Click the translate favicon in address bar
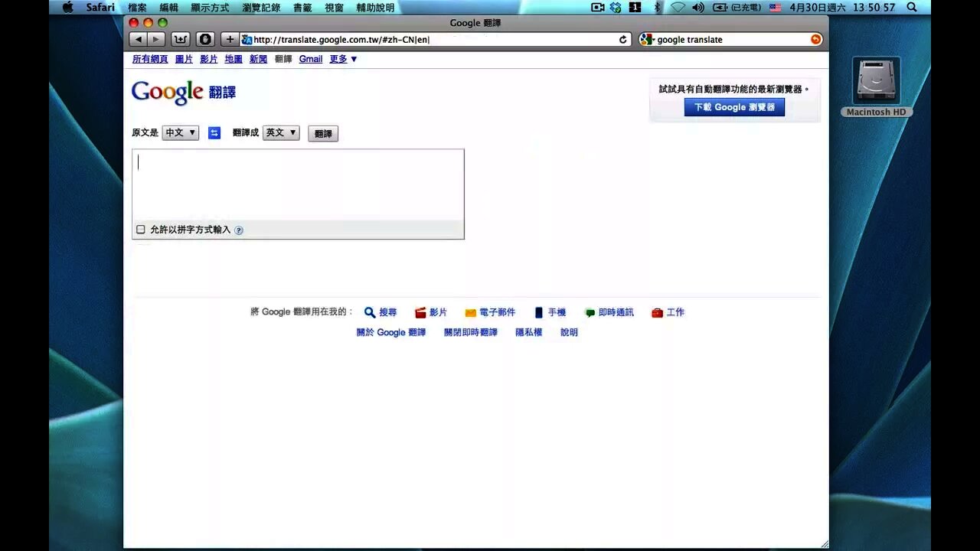This screenshot has width=980, height=551. click(x=247, y=39)
